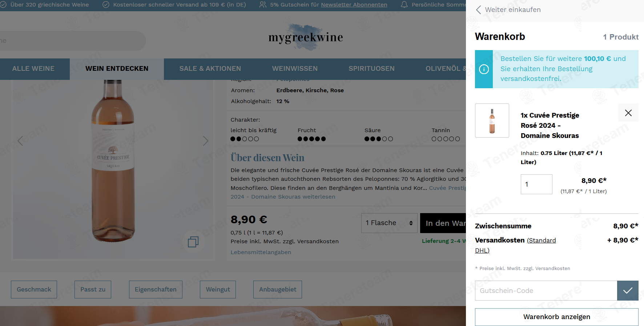Show next product image with right arrow
Screen dimensions: 644x326
(206, 141)
